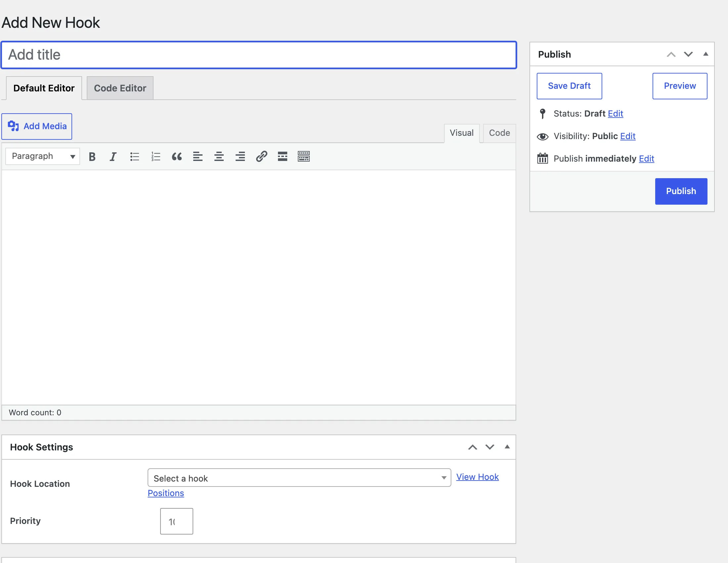Move Publish panel down

(688, 54)
